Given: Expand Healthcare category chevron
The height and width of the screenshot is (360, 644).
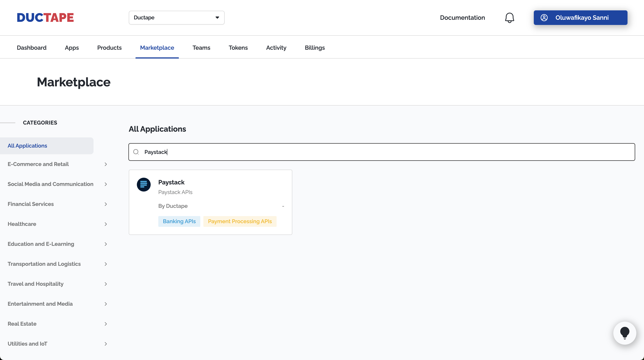Looking at the screenshot, I should pos(106,224).
